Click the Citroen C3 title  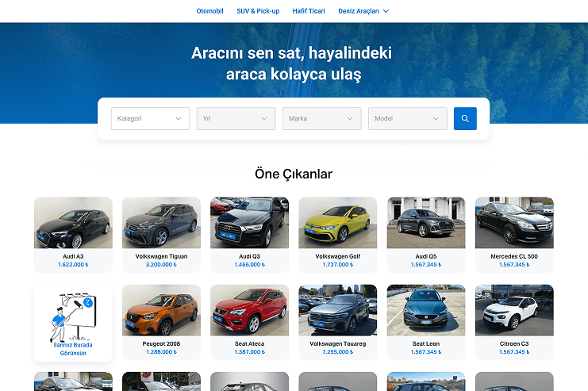(514, 343)
